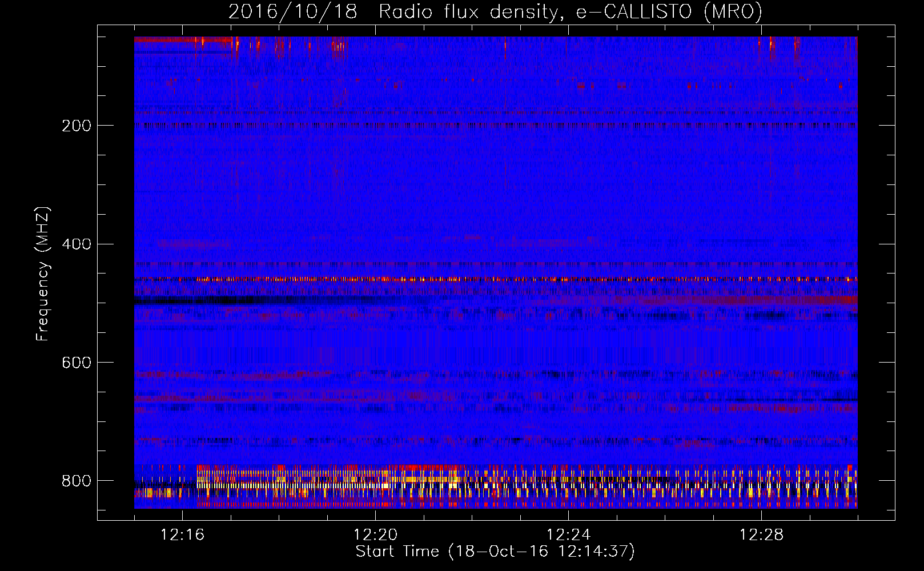Image resolution: width=924 pixels, height=571 pixels.
Task: Click the 12:16 time tick label
Action: [x=182, y=534]
